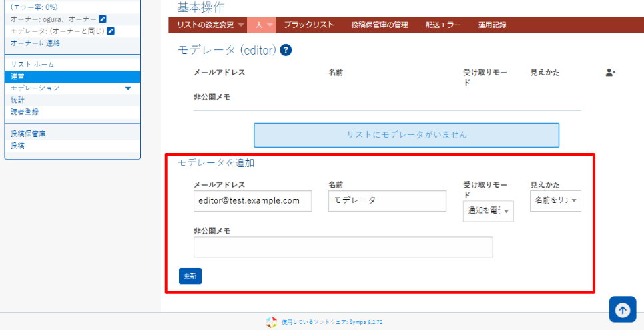Click the 名前 input field

coord(387,201)
